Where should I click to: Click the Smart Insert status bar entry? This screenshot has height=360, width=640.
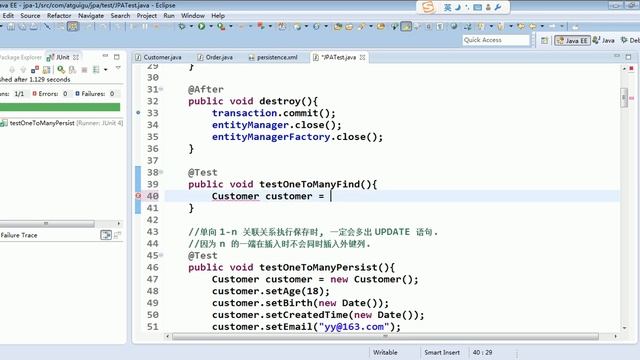pyautogui.click(x=442, y=352)
